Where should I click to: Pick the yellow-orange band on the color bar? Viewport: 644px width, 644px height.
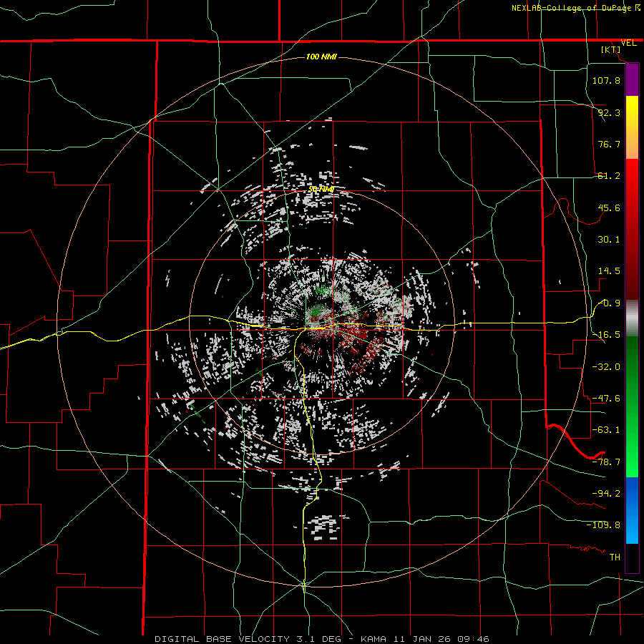632,127
